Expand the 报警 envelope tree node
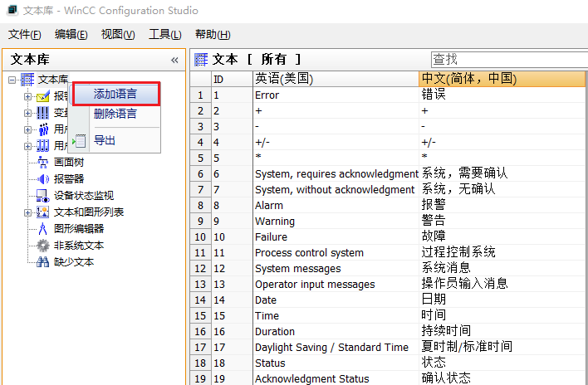Viewport: 588px width, 385px height. tap(27, 96)
